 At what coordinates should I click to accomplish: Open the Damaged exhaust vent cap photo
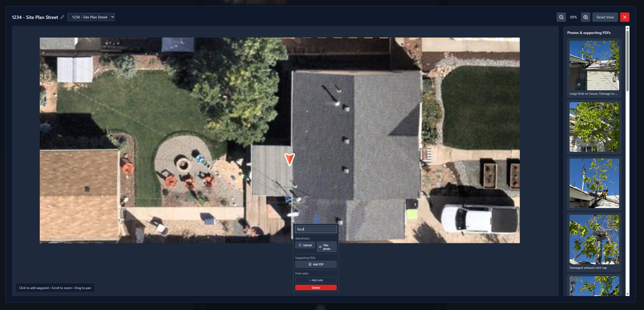tap(594, 239)
